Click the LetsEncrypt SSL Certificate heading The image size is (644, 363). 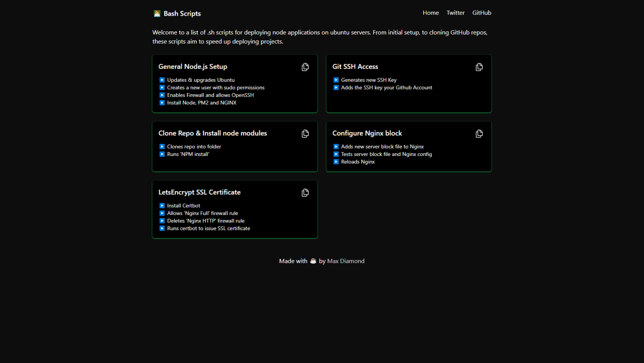[199, 192]
